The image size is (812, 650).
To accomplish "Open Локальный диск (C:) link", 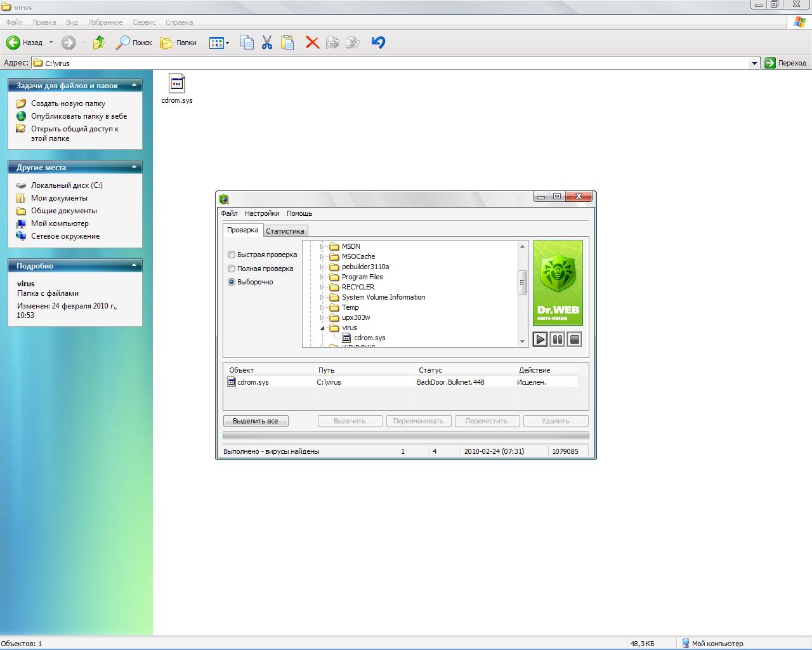I will [x=67, y=185].
